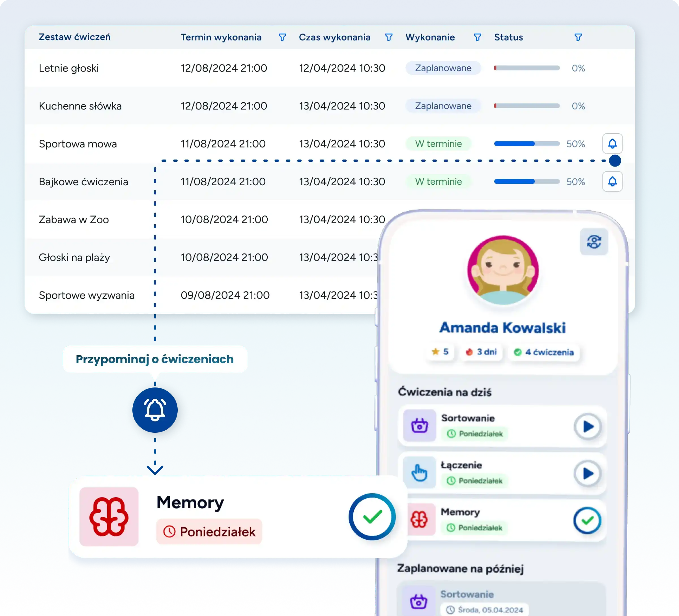Click the Memory brain icon on phone list
679x616 pixels.
click(419, 519)
